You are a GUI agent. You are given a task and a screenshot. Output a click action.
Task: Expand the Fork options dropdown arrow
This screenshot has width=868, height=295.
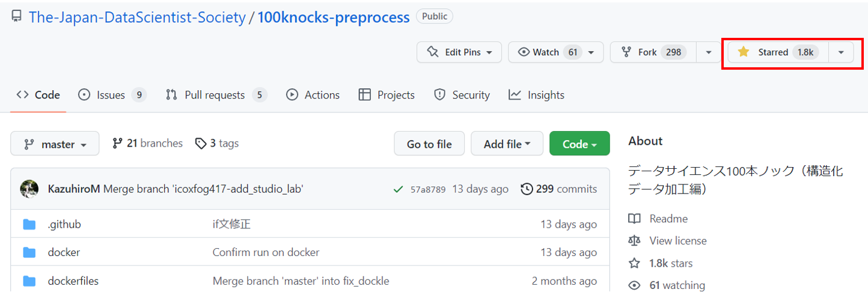[709, 52]
